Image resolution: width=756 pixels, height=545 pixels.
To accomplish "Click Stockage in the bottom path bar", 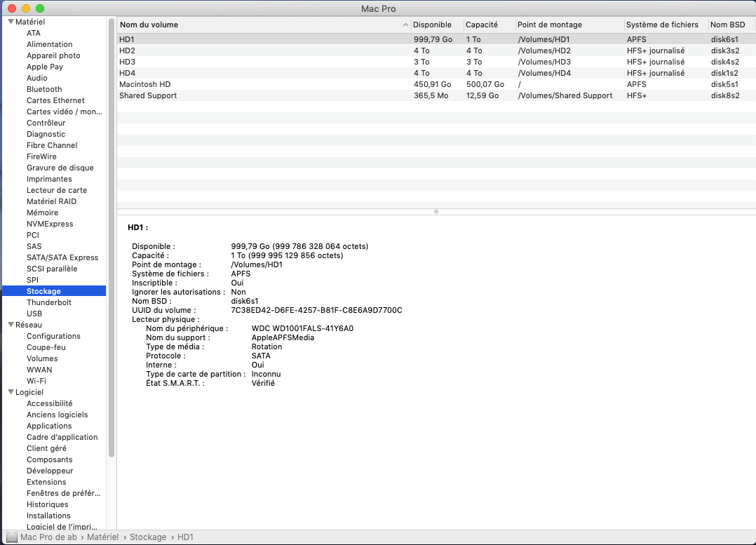I will click(148, 537).
